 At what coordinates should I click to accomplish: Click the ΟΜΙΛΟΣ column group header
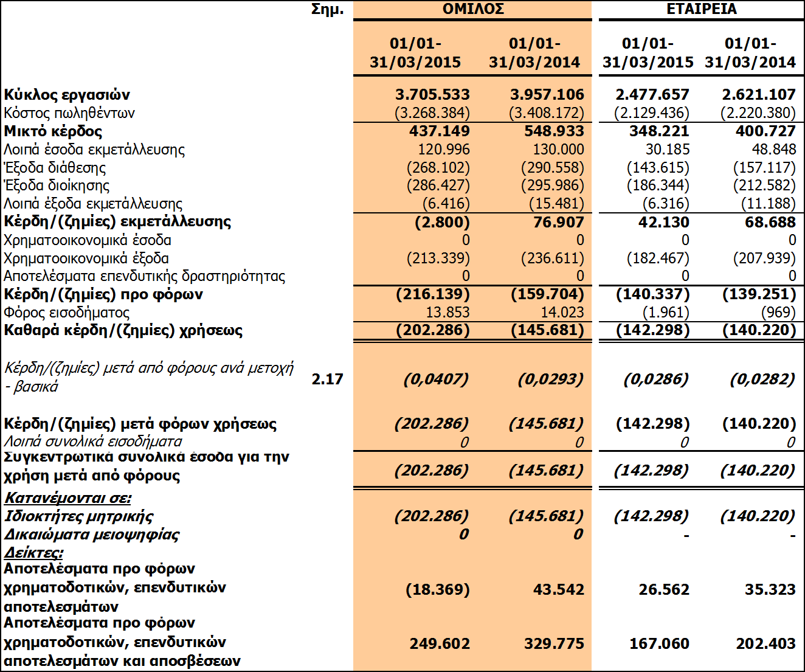pos(473,9)
